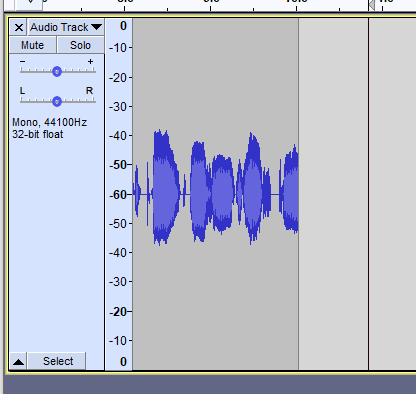Click the minus sign on the gain slider
The image size is (416, 394).
pos(22,61)
